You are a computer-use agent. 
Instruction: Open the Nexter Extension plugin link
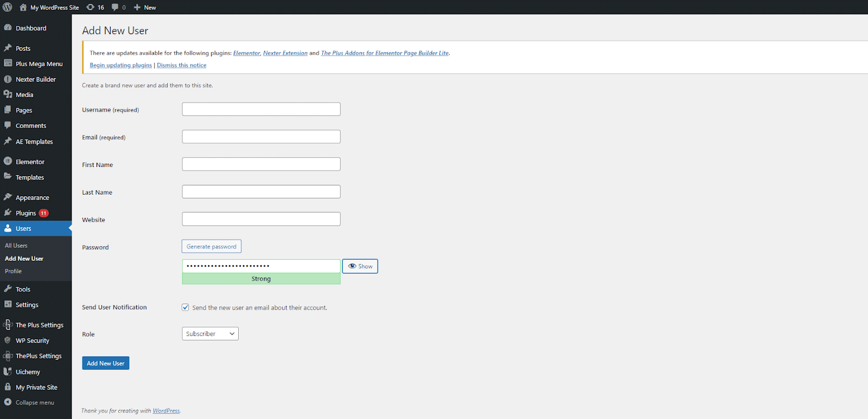pos(285,53)
